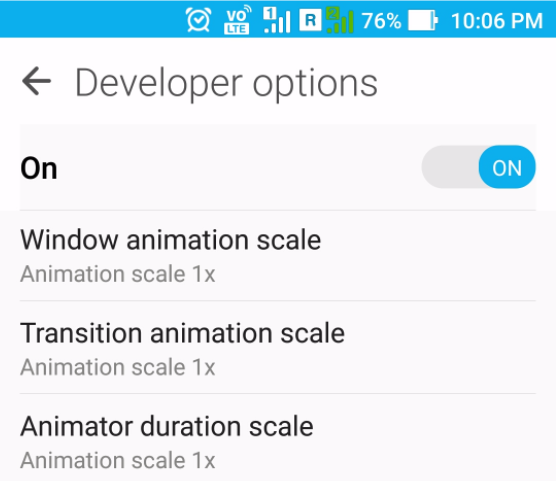556x481 pixels.
Task: Tap the 76% battery percentage
Action: pos(381,21)
